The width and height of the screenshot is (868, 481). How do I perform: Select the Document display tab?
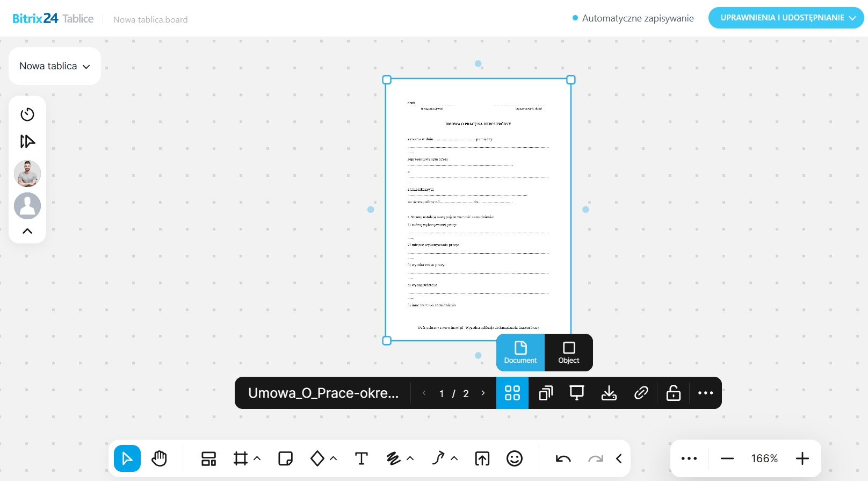[x=520, y=353]
